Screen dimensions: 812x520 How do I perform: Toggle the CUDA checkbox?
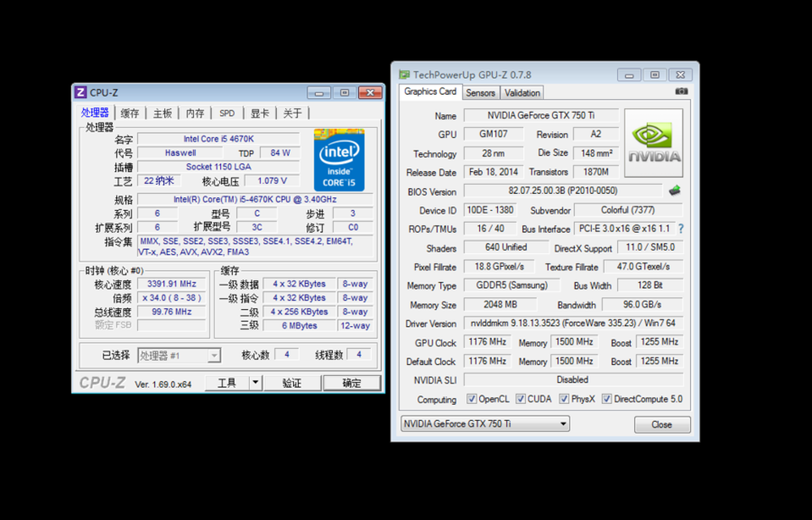click(x=520, y=399)
